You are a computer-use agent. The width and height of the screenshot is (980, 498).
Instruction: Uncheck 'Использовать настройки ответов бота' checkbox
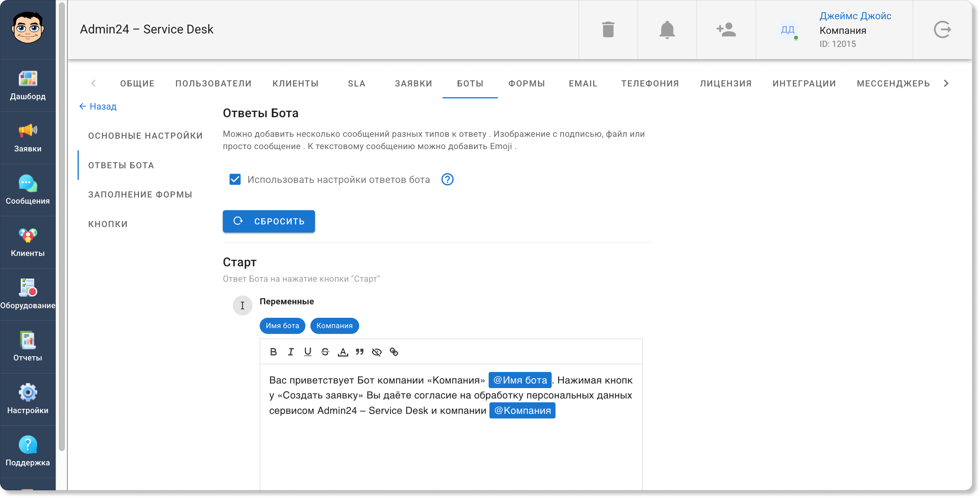235,179
